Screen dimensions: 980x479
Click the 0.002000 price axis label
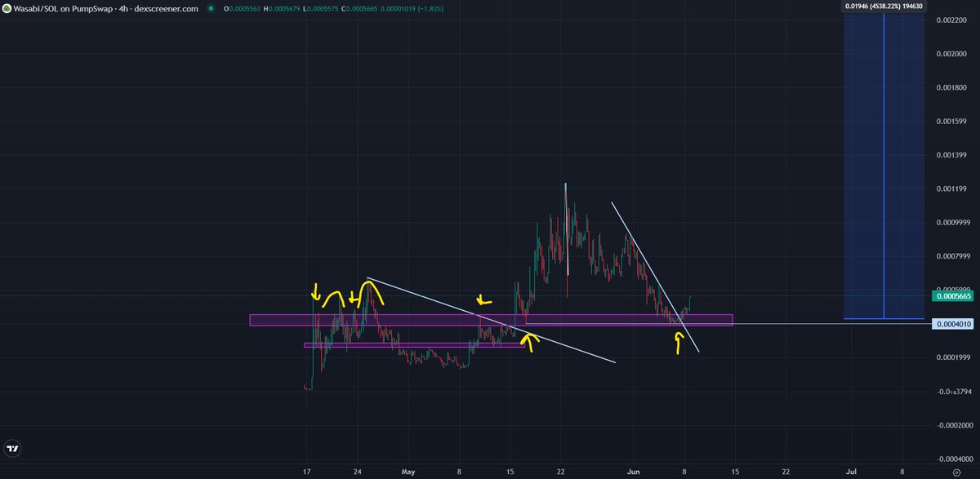point(951,54)
